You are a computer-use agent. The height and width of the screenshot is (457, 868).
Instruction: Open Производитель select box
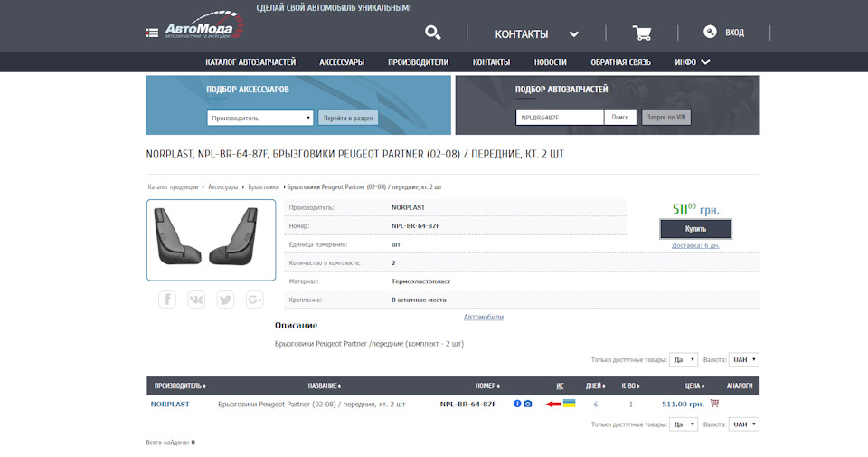(260, 118)
